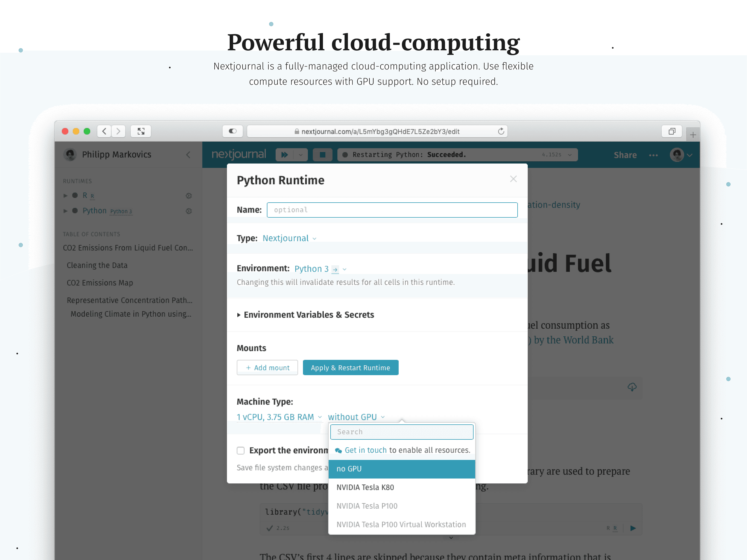Click the run all cells fast-forward icon
Image resolution: width=747 pixels, height=560 pixels.
click(x=284, y=155)
